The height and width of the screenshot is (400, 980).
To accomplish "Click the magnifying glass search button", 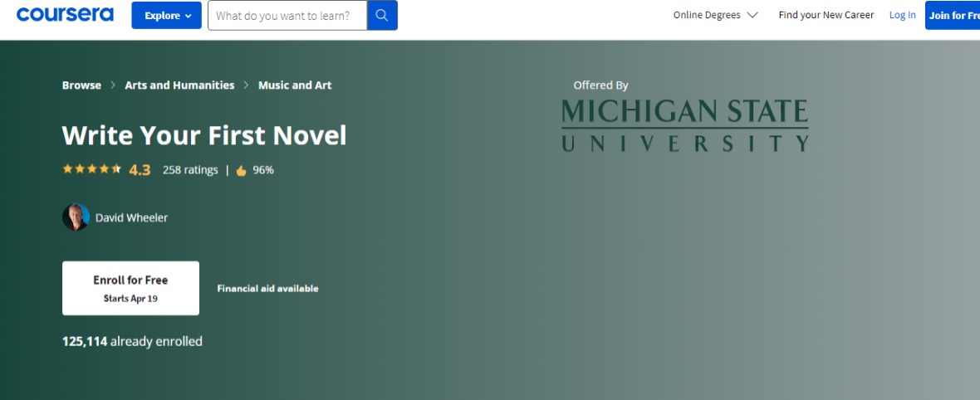I will point(383,16).
